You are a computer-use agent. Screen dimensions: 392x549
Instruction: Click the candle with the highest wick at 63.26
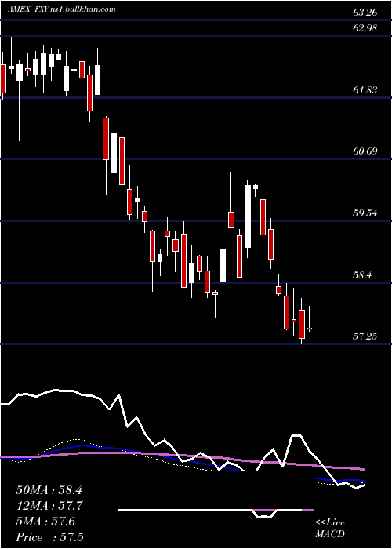pos(82,69)
